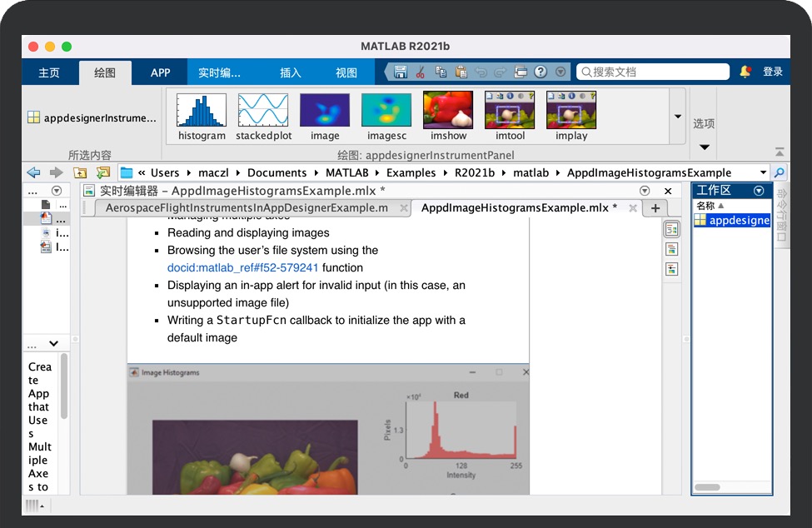Switch to the APP ribbon tab

tap(160, 72)
